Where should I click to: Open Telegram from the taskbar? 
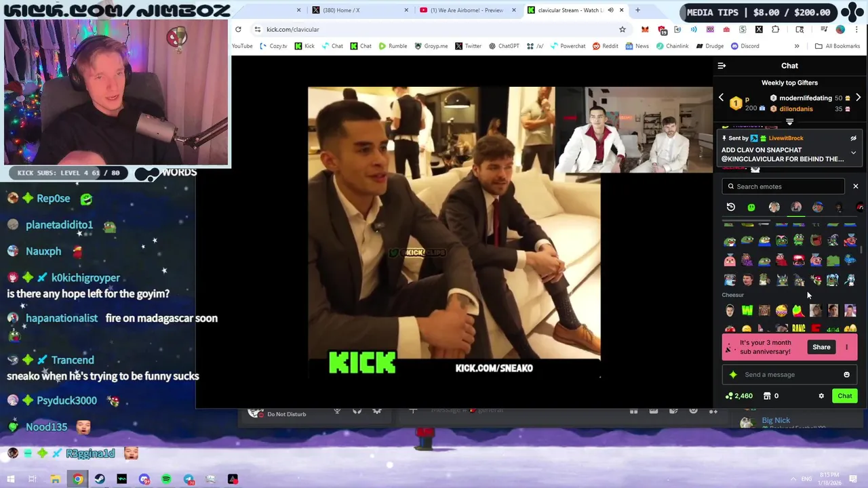click(x=189, y=479)
